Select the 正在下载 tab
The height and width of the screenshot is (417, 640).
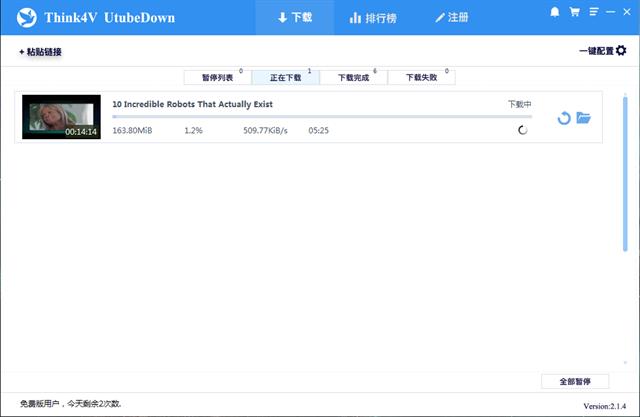[x=285, y=77]
